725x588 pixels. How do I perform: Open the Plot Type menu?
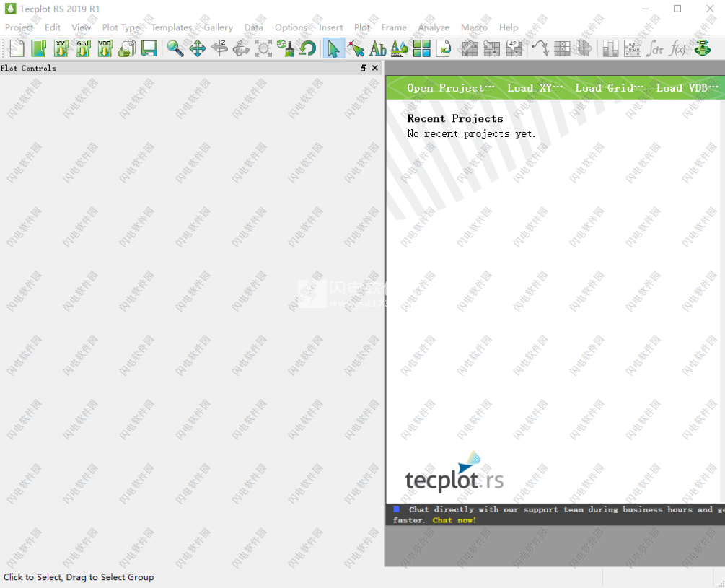pyautogui.click(x=121, y=27)
